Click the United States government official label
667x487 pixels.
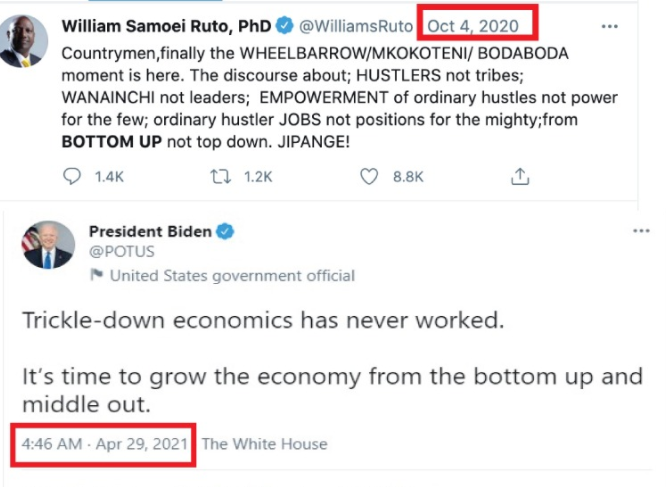click(x=232, y=275)
